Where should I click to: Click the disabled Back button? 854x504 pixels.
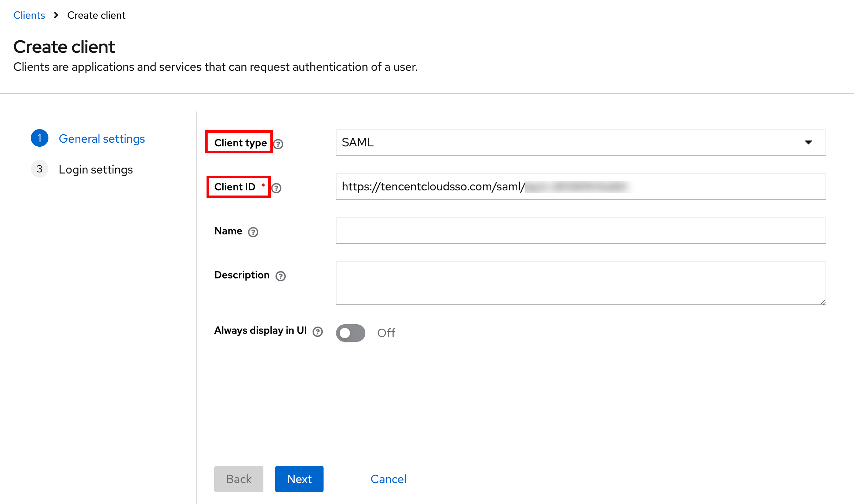(x=238, y=479)
